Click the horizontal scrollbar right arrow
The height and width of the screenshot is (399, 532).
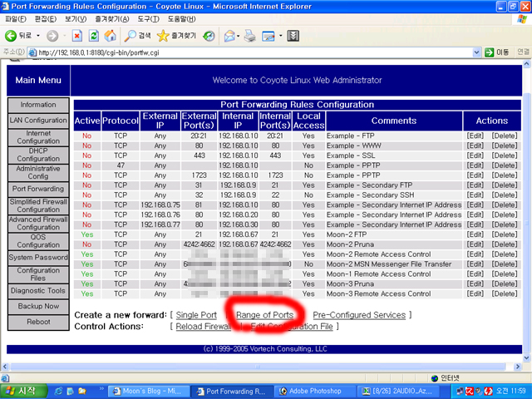(517, 367)
